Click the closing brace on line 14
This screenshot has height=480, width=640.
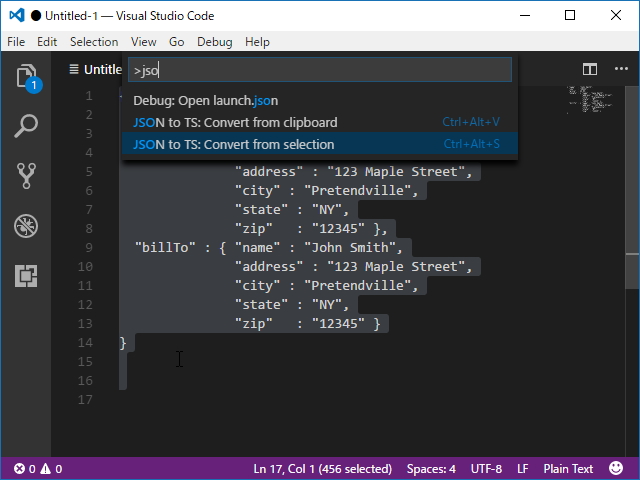[123, 343]
